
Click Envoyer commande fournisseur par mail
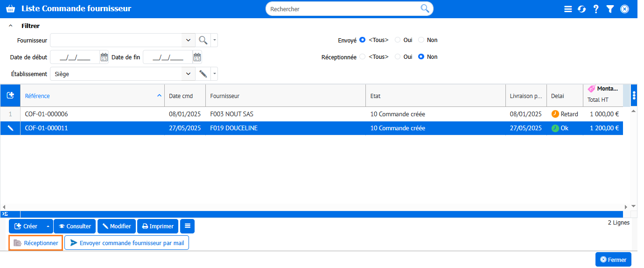pos(126,243)
